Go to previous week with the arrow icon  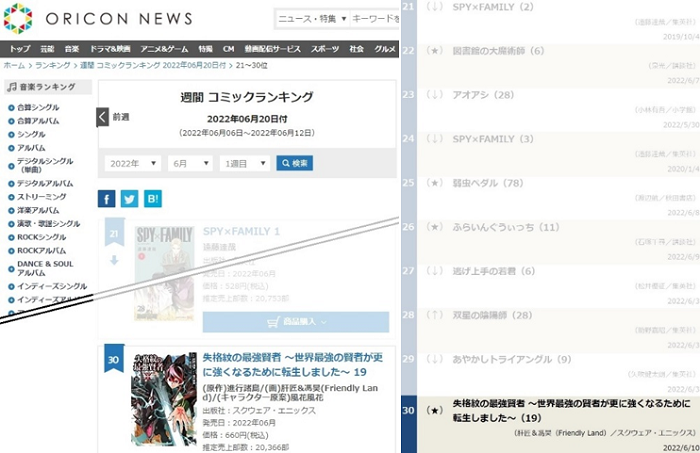click(102, 117)
